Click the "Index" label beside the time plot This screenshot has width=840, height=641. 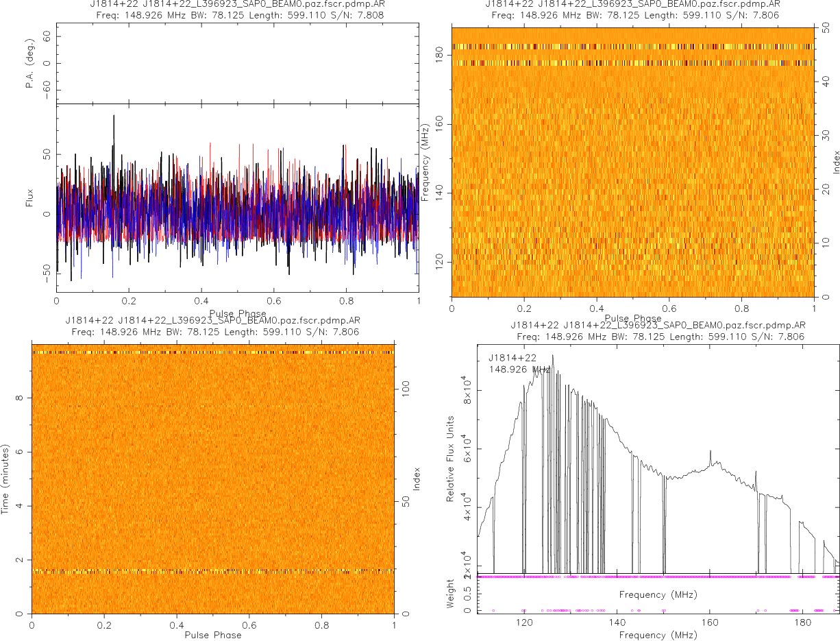pyautogui.click(x=417, y=479)
